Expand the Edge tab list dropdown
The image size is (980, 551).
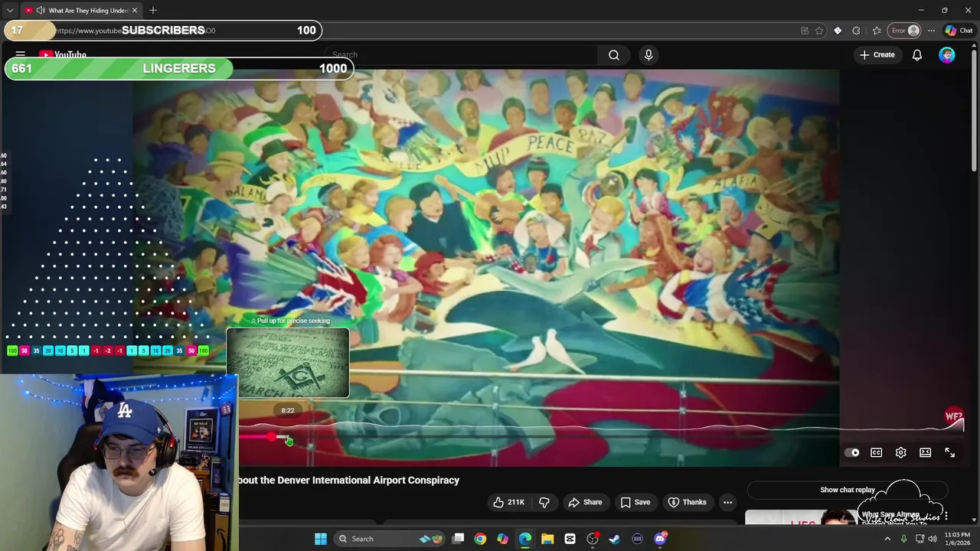pyautogui.click(x=10, y=11)
